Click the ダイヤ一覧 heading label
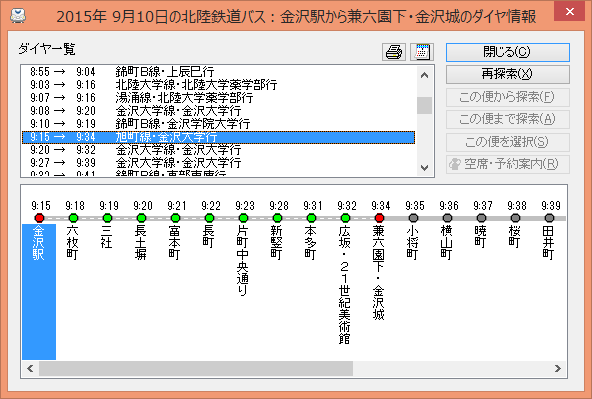This screenshot has height=399, width=592. [x=47, y=49]
